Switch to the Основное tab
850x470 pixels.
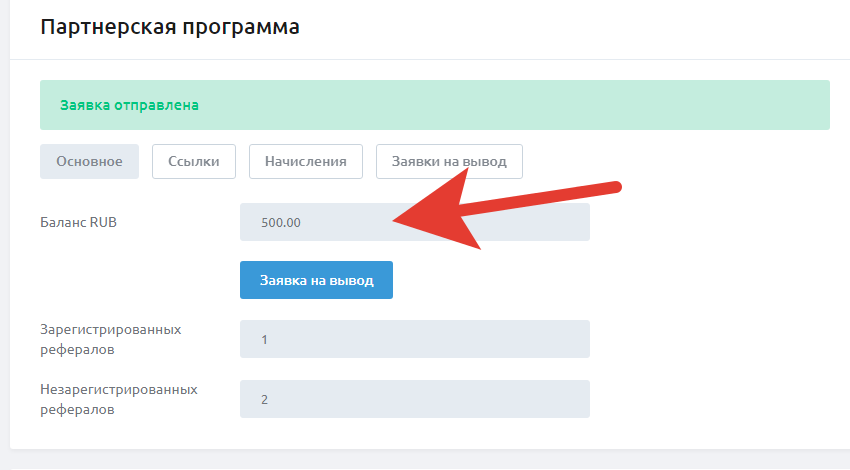pyautogui.click(x=89, y=162)
